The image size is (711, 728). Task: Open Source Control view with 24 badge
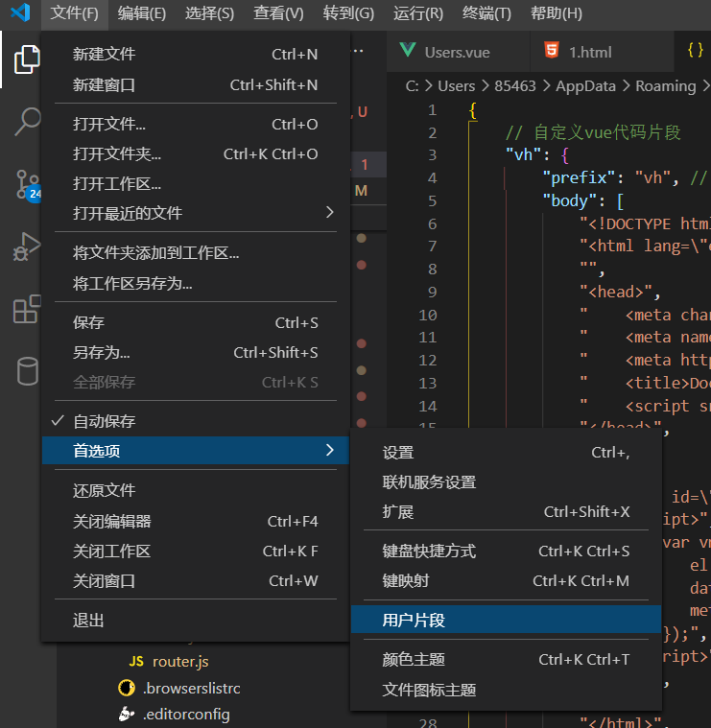coord(29,184)
